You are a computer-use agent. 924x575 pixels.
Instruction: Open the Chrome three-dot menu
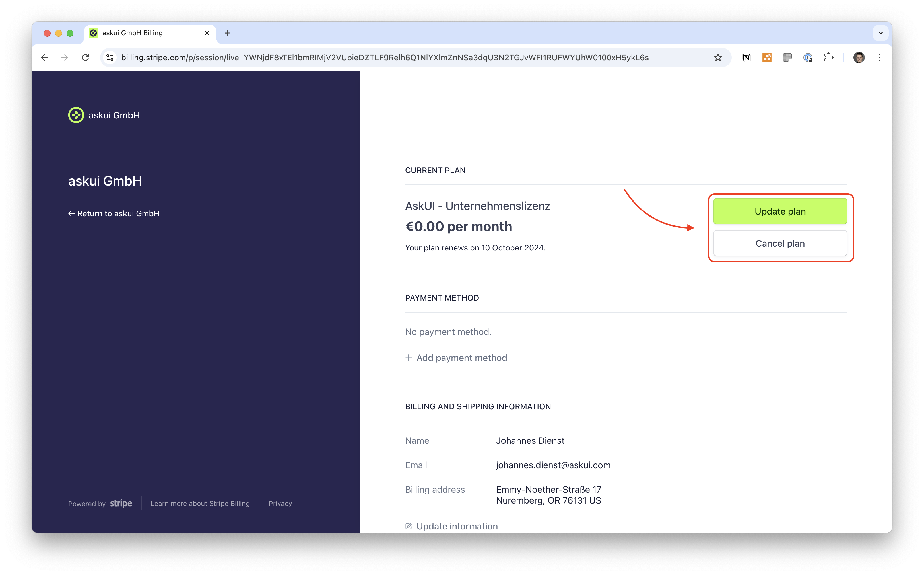click(x=880, y=57)
